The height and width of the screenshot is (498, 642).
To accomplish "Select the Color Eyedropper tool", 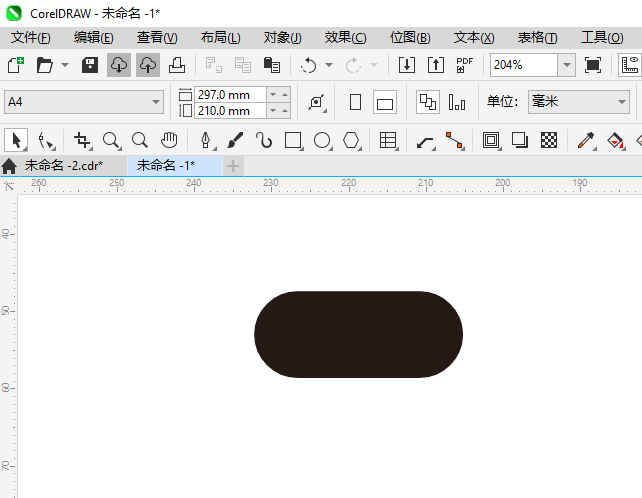I will [x=586, y=140].
